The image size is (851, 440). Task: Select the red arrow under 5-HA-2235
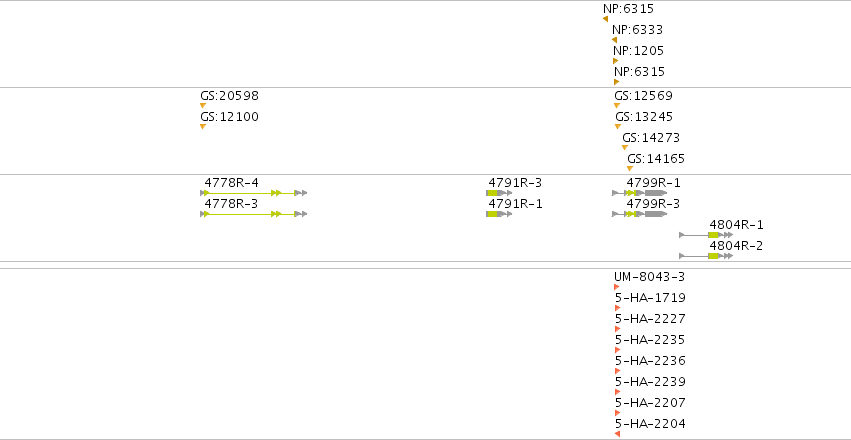click(618, 350)
